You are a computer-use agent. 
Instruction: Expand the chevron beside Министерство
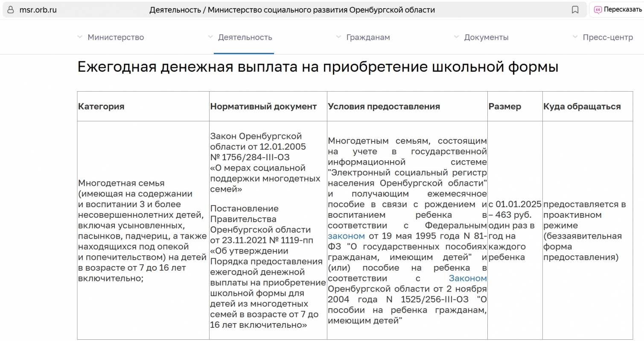[80, 37]
